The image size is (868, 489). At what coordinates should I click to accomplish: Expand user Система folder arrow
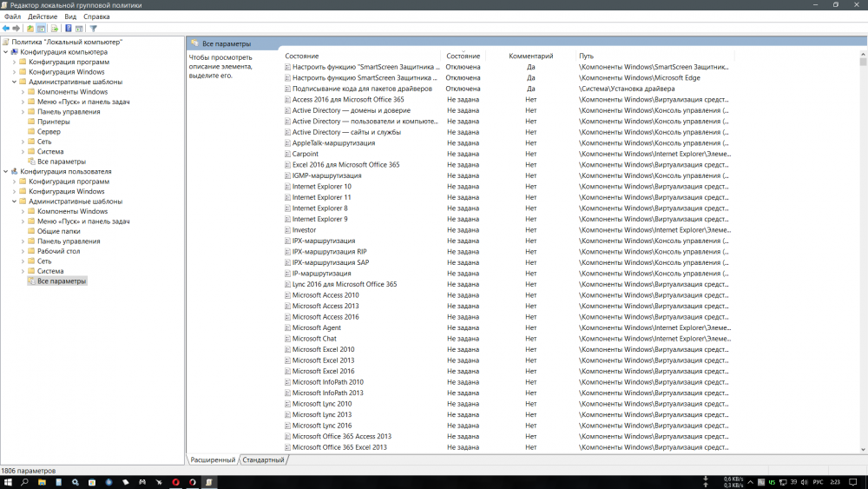[23, 271]
